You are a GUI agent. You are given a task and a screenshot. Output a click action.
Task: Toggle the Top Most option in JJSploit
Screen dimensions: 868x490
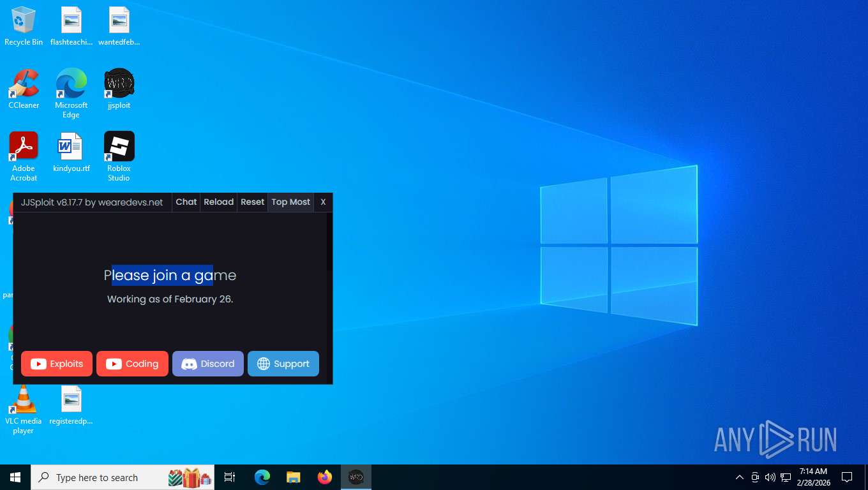point(290,202)
